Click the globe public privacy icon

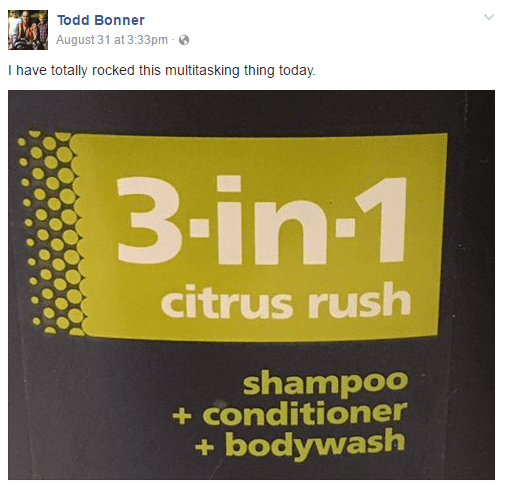point(184,40)
